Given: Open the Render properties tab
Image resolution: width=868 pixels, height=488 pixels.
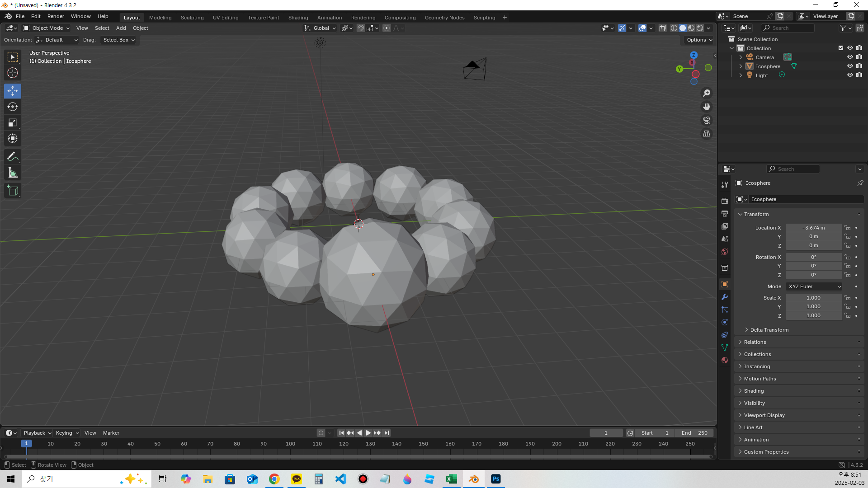Looking at the screenshot, I should coord(725,201).
